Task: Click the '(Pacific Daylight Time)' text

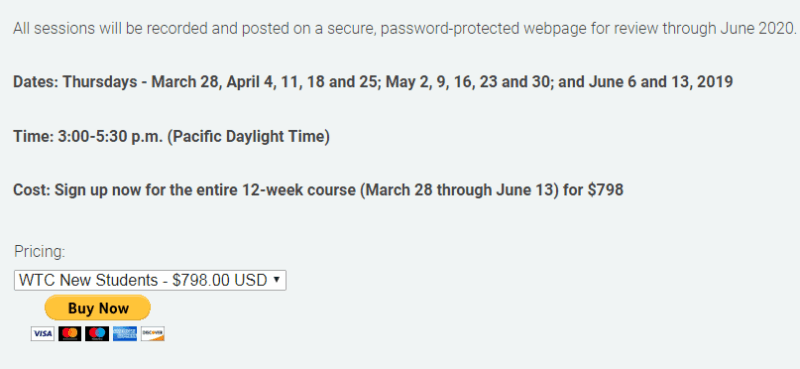Action: [x=248, y=137]
